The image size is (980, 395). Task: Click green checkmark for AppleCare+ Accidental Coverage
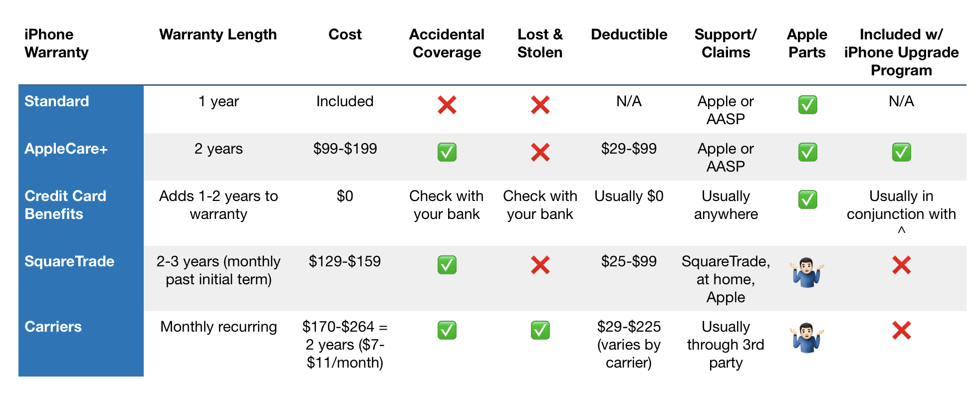pyautogui.click(x=447, y=152)
